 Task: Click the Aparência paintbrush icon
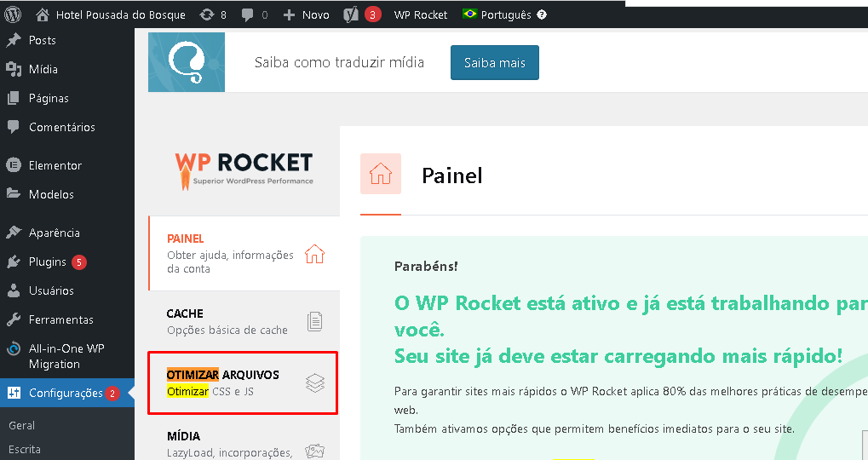click(x=14, y=233)
